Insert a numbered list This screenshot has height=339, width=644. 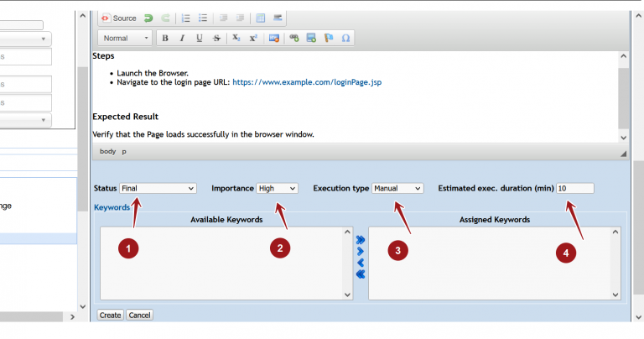(x=185, y=18)
